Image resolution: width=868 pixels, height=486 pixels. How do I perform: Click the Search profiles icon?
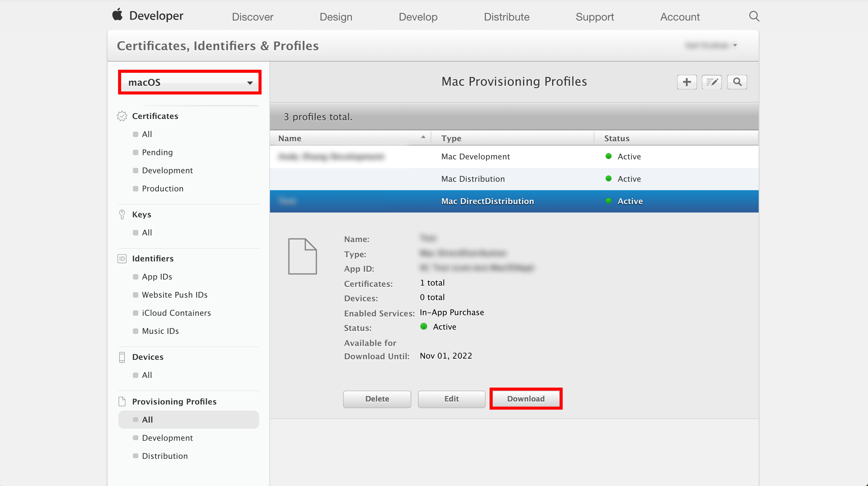(x=738, y=82)
